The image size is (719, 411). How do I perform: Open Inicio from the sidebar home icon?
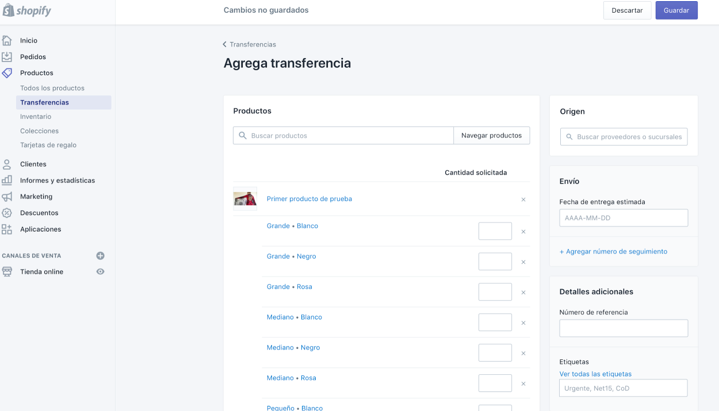tap(7, 41)
